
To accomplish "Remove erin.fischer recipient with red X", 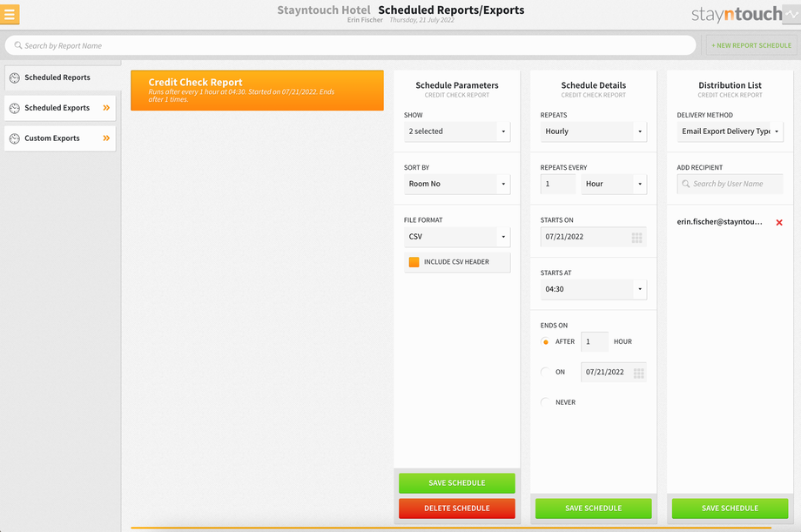I will coord(779,222).
